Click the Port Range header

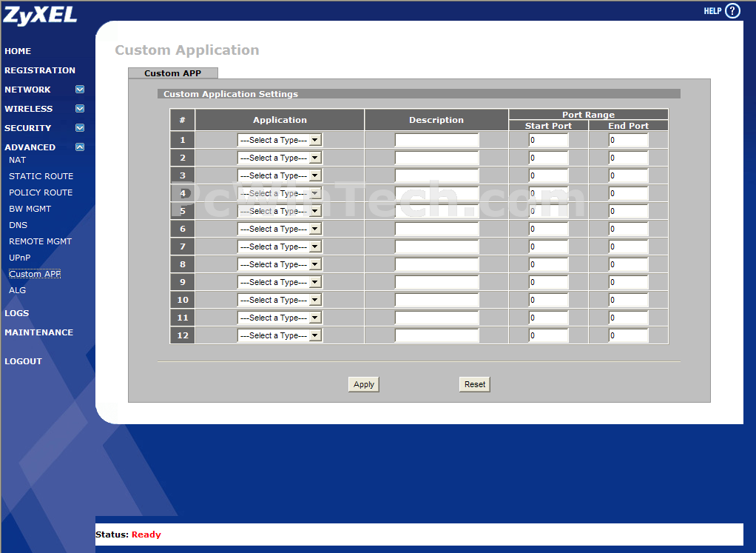[x=589, y=114]
